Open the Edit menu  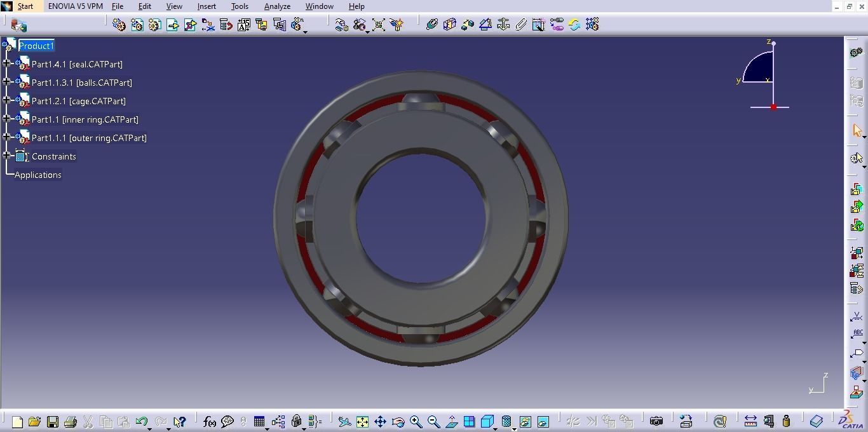pyautogui.click(x=145, y=6)
